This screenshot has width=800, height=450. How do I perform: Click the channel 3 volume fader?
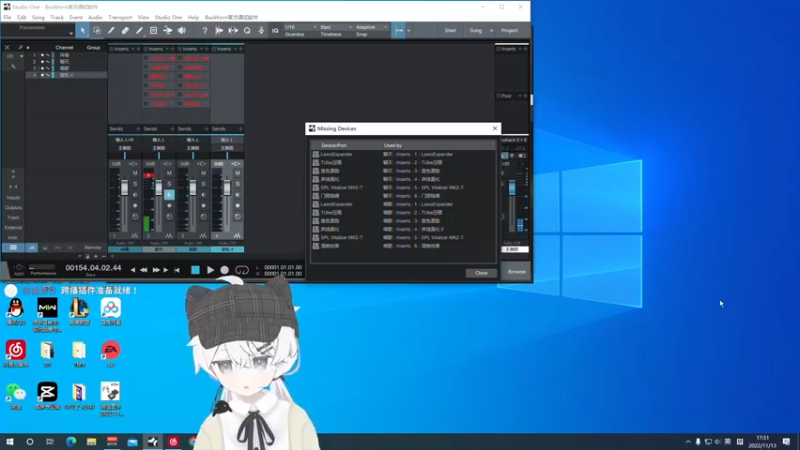click(193, 187)
